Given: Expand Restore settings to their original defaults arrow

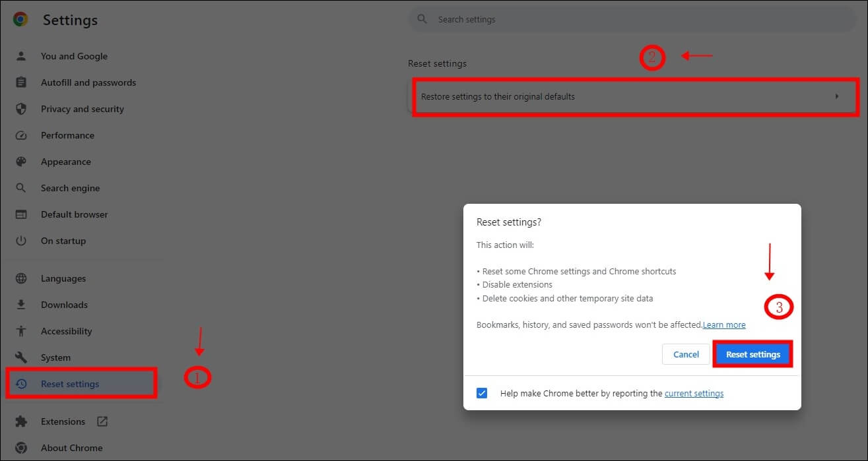Looking at the screenshot, I should tap(836, 96).
